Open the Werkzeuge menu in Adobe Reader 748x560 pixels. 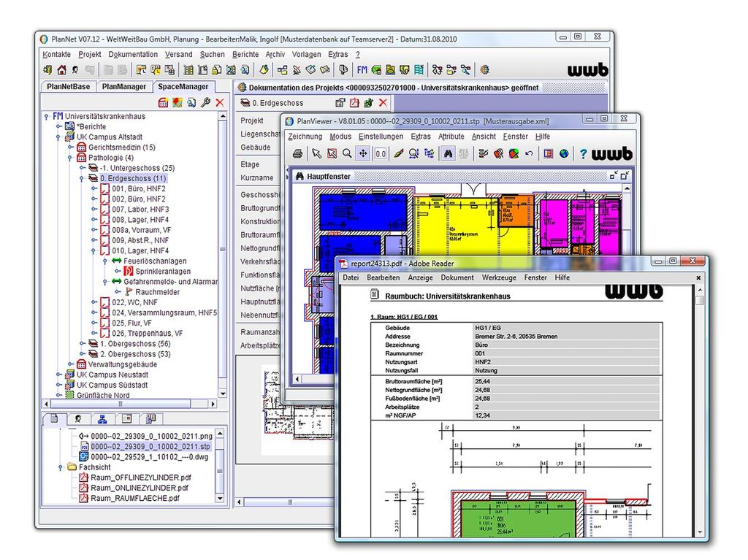click(x=498, y=277)
